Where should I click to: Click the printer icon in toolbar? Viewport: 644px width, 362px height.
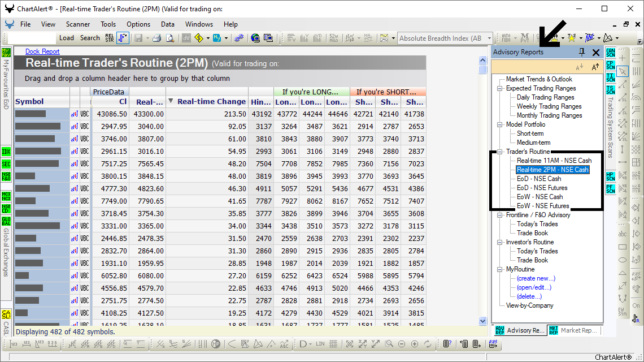click(x=157, y=38)
